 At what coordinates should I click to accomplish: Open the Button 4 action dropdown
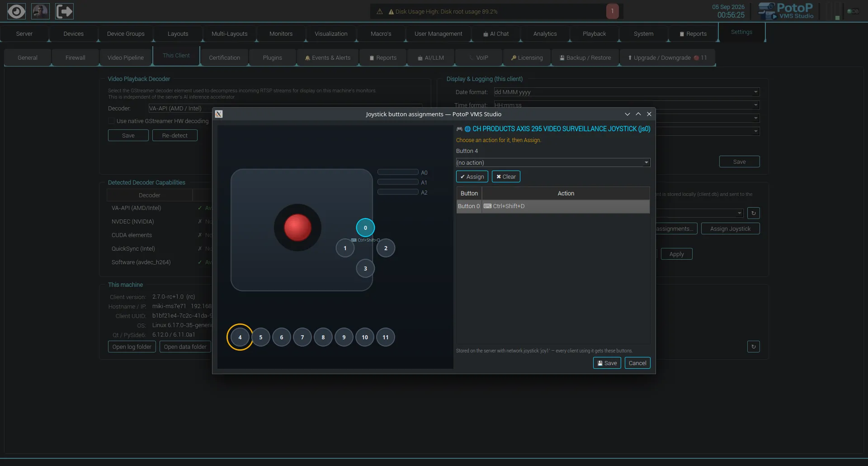coord(553,162)
